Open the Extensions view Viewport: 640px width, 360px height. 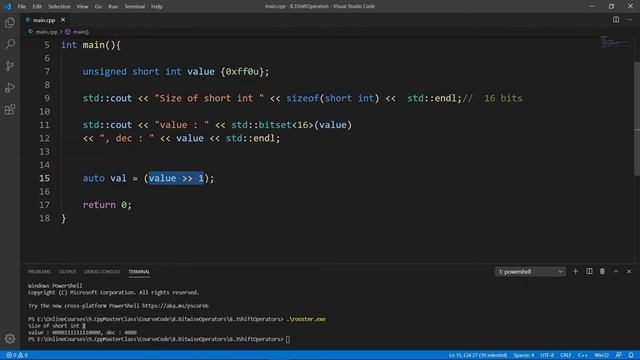point(10,109)
